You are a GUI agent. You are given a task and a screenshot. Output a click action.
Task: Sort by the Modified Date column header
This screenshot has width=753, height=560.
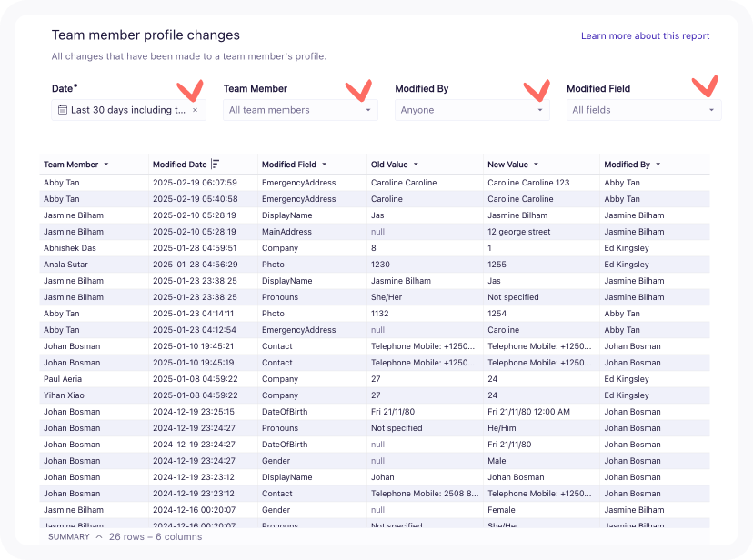179,165
